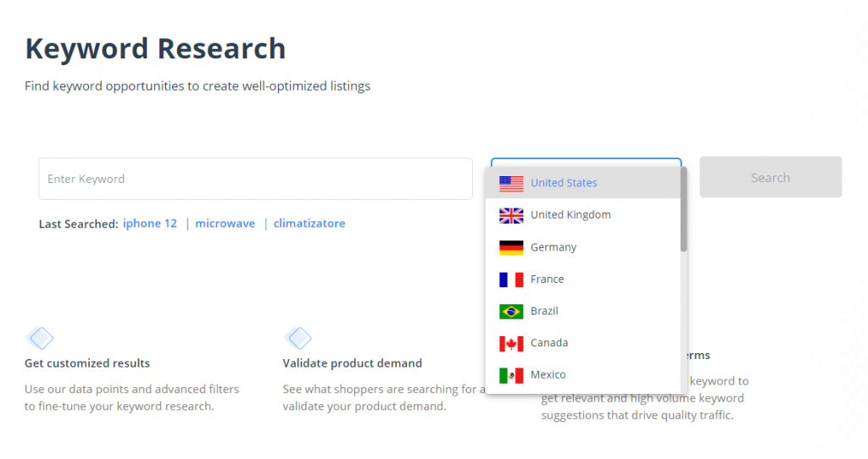Choose United Kingdom in the dropdown
868x459 pixels.
point(570,215)
